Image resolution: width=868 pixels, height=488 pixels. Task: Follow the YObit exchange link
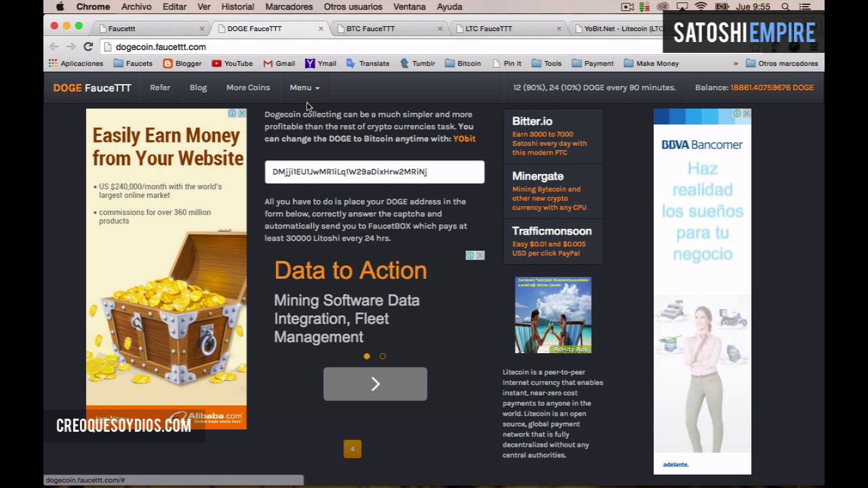click(x=465, y=138)
